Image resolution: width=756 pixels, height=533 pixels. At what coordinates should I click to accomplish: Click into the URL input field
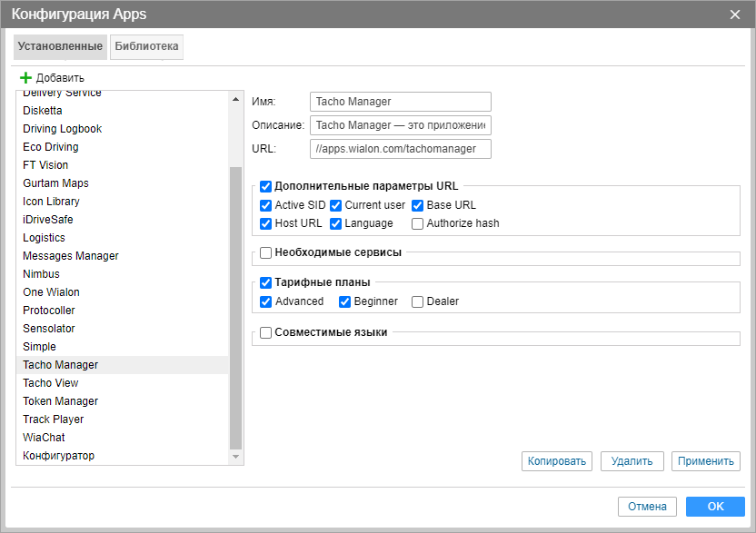(x=400, y=149)
